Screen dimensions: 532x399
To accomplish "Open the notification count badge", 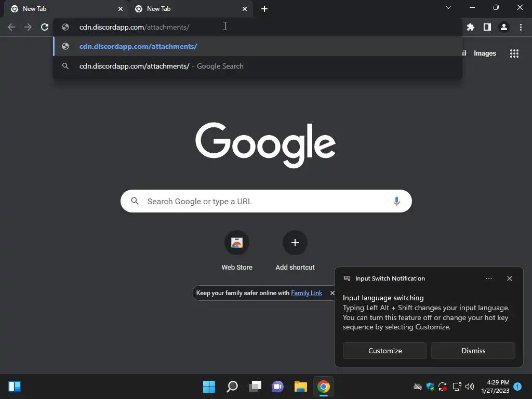I will pyautogui.click(x=517, y=387).
